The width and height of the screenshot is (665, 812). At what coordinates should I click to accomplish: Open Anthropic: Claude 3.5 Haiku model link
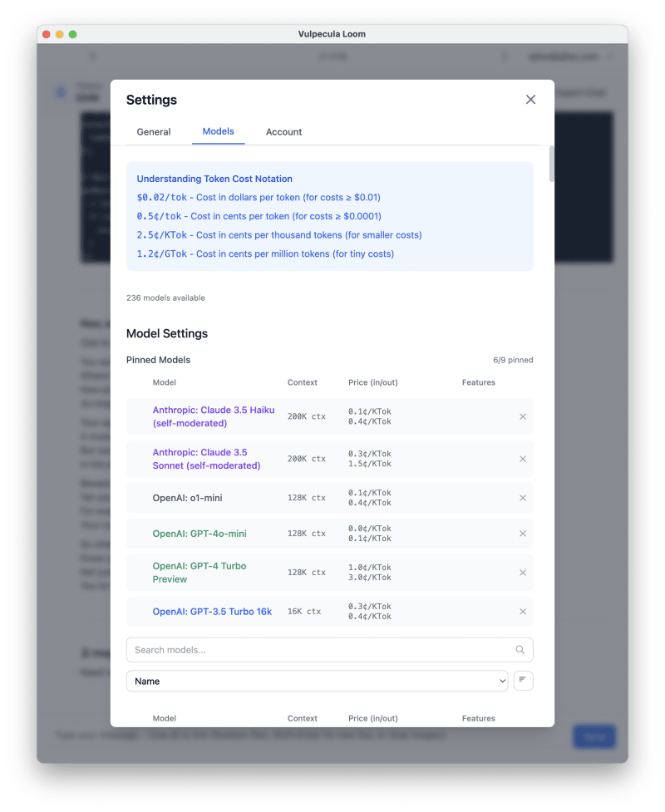(214, 416)
